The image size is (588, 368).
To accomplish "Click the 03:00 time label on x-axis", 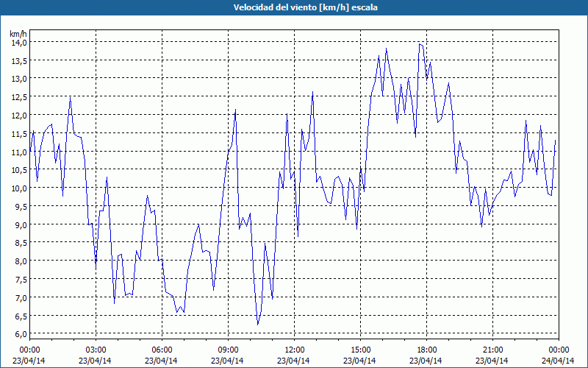I will coord(96,350).
